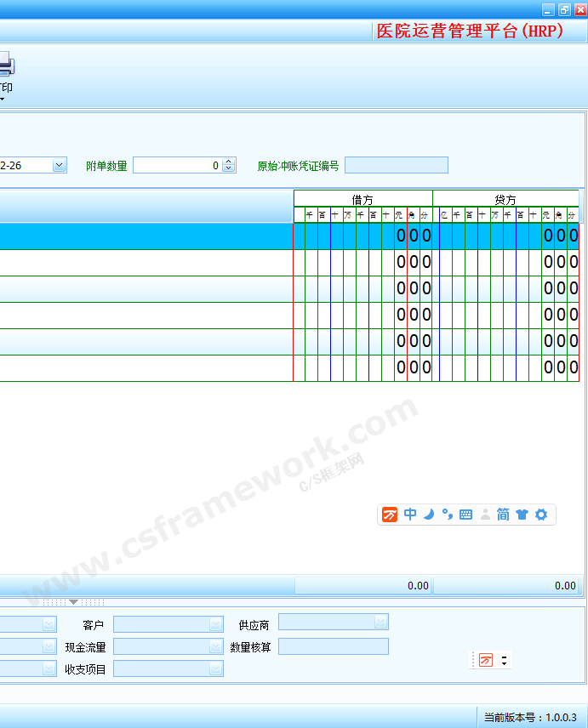Click the 原始冲账凭证编号 input field
588x728 pixels.
tap(396, 166)
